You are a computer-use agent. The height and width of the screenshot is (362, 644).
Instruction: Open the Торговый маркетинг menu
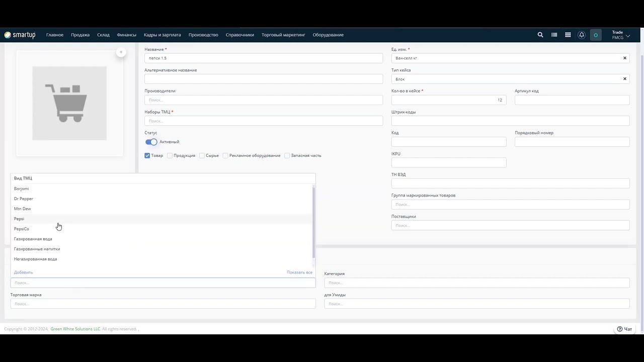point(283,35)
